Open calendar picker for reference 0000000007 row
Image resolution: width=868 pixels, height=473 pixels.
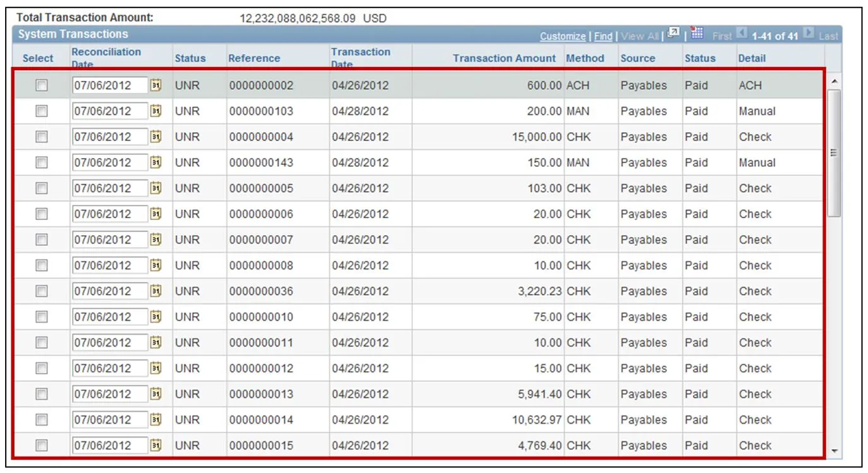point(156,240)
